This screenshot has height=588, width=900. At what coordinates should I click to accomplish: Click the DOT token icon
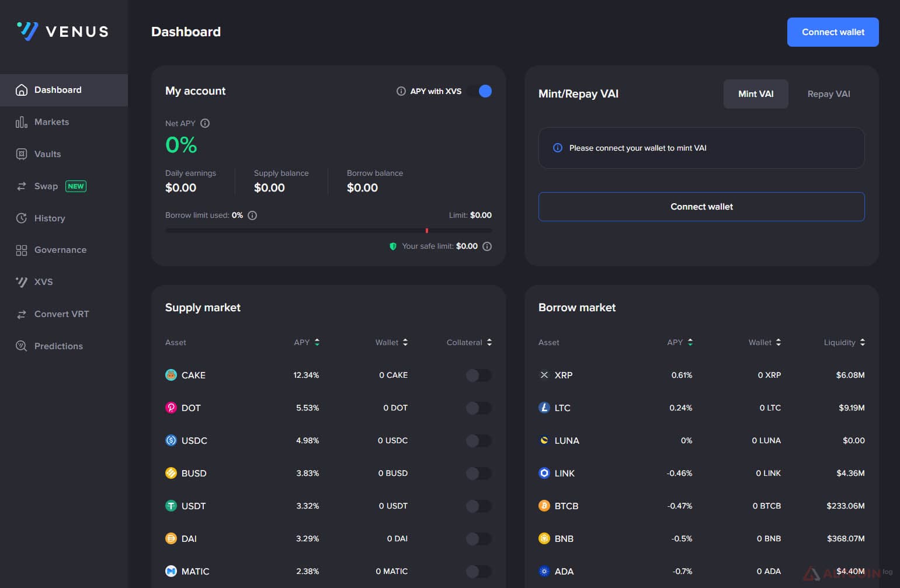click(171, 408)
